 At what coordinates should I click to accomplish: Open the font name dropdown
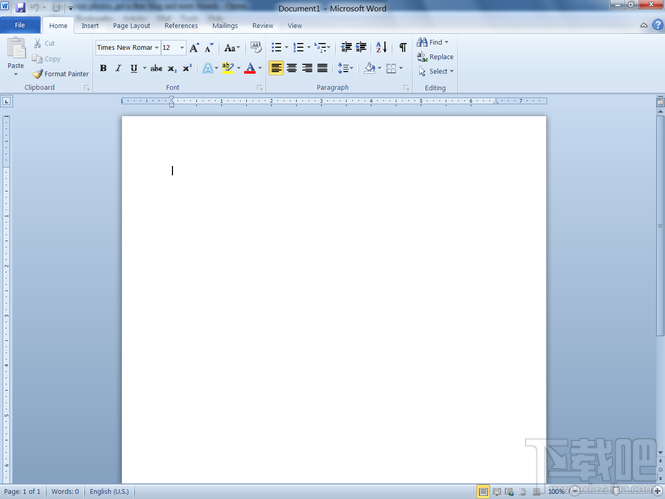coord(156,47)
